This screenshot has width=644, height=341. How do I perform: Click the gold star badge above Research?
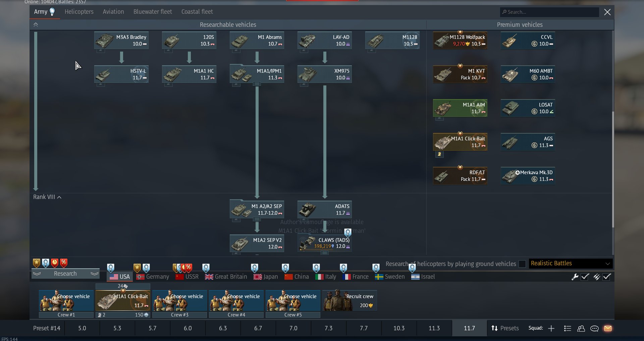pos(36,263)
